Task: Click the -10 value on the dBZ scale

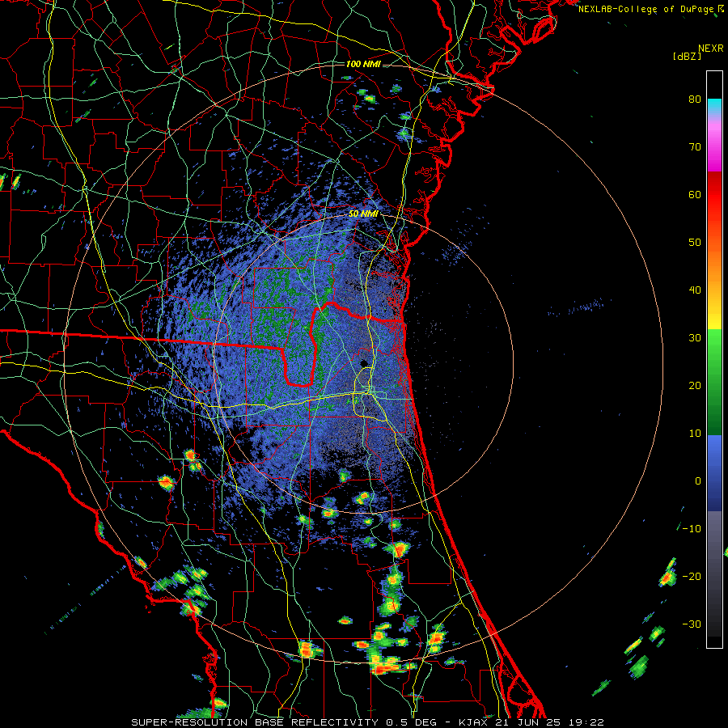Action: click(692, 529)
